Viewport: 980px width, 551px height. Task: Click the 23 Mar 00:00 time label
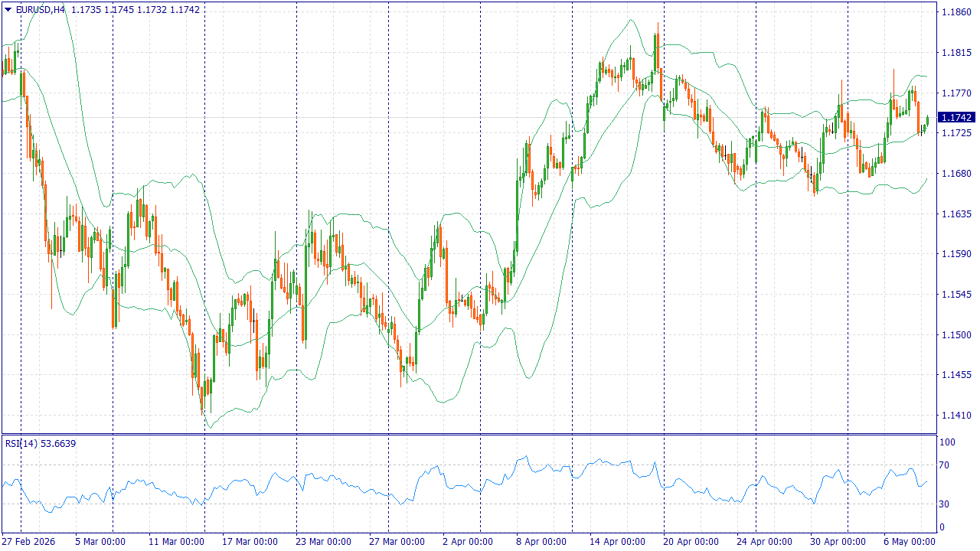(x=323, y=541)
